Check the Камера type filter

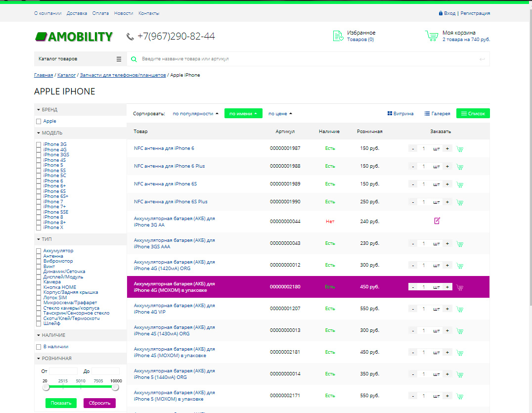click(x=39, y=282)
